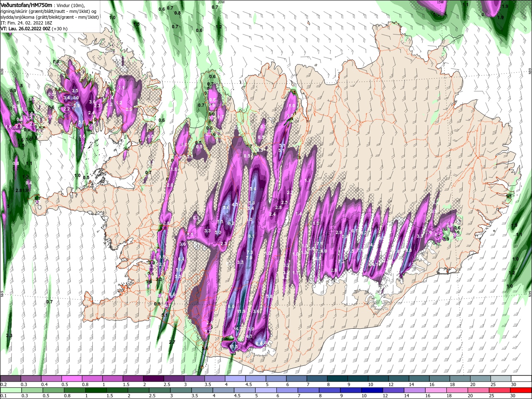Click the white 30+ snow legend swatch
The height and width of the screenshot is (399, 532).
click(x=522, y=379)
